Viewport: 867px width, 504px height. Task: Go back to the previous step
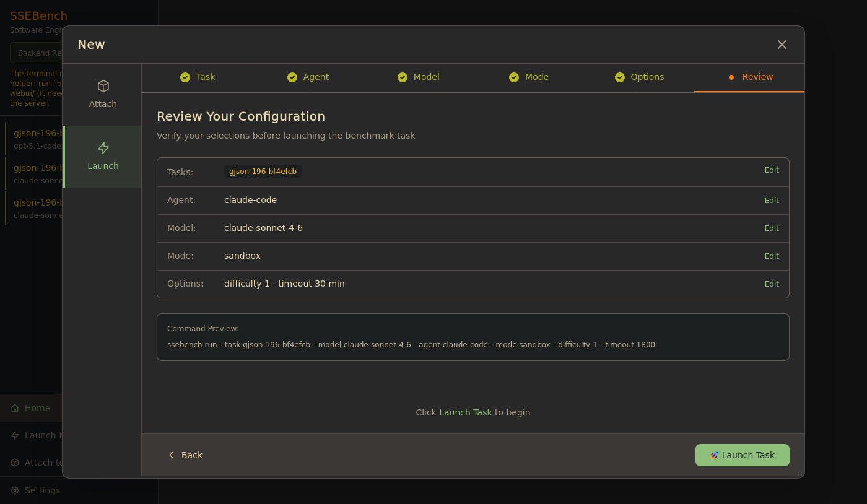pos(185,455)
